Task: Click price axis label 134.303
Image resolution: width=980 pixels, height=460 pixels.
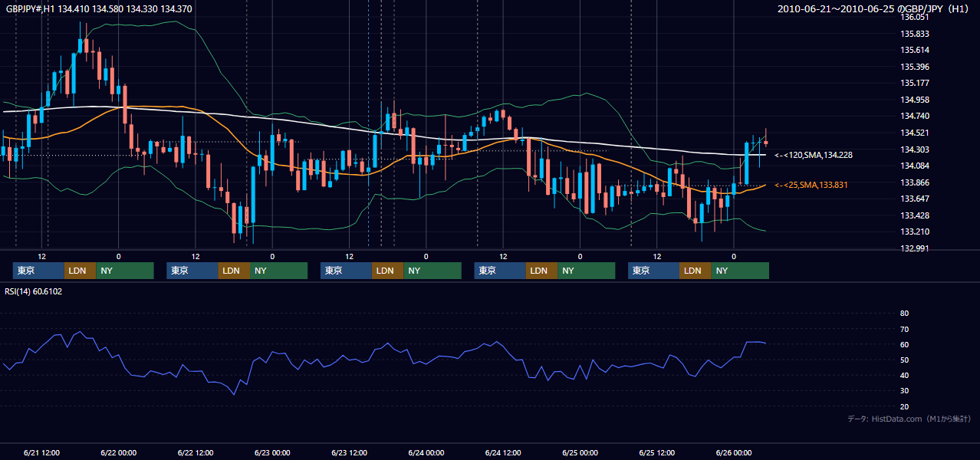Action: point(916,149)
